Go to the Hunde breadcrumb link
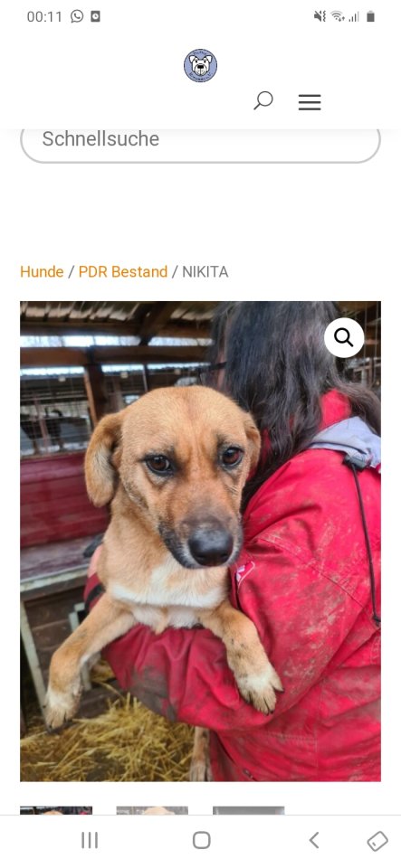This screenshot has height=868, width=401. 42,272
